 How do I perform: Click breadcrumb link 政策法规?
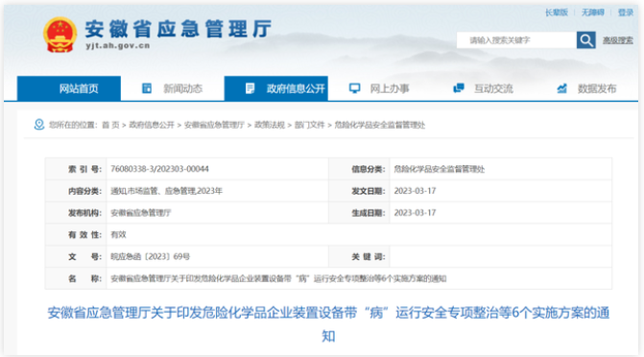270,125
